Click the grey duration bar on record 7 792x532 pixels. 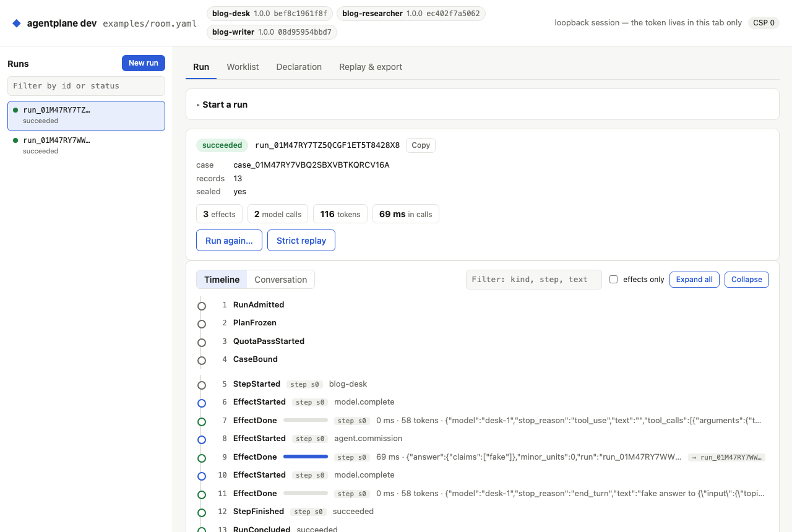point(306,421)
